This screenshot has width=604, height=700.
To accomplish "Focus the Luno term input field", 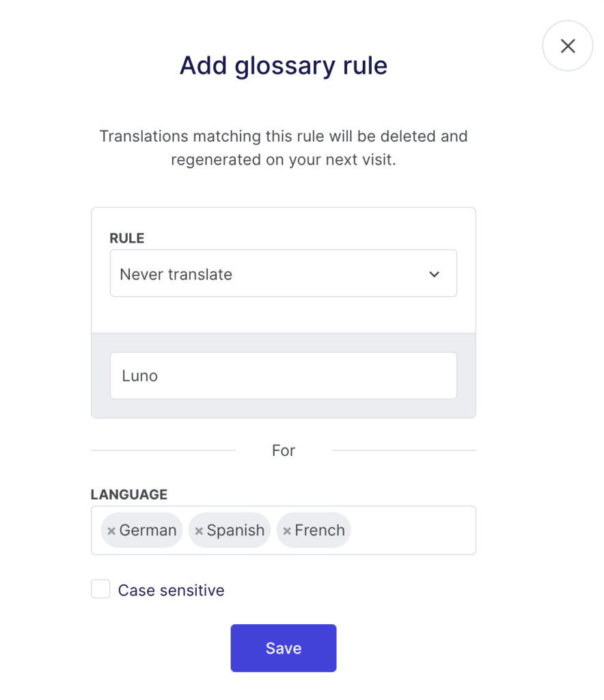I will [284, 375].
